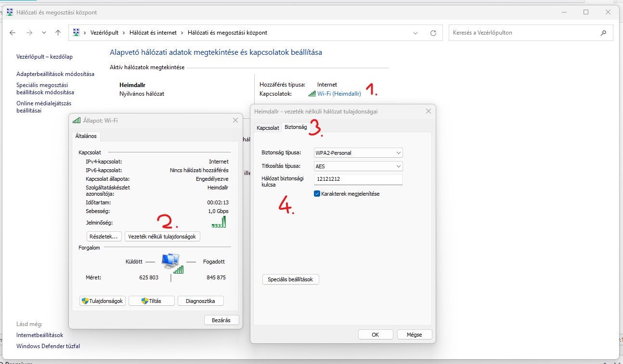Click the Speciális beállítások button
Viewport: 623px width, 364px height.
coord(290,279)
